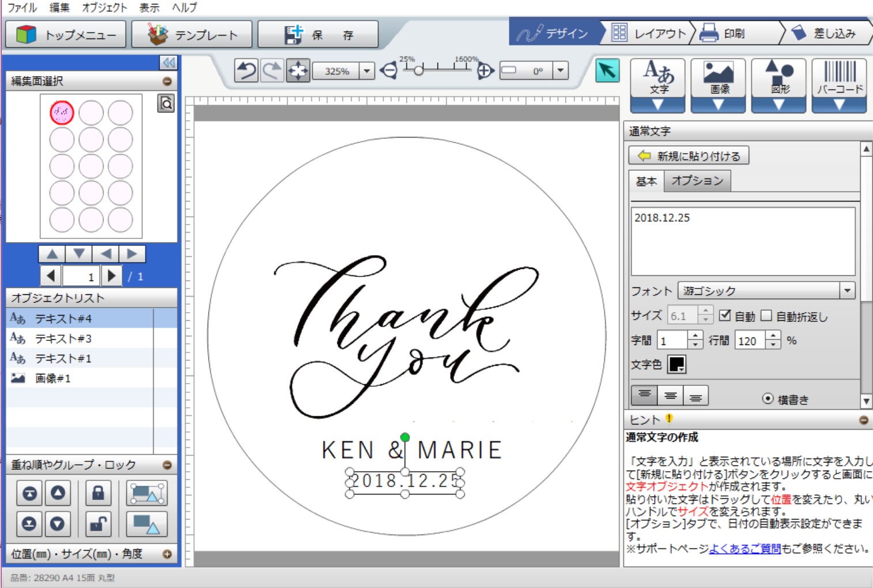Open the フォント font dropdown
Image resolution: width=873 pixels, height=588 pixels.
[x=847, y=290]
